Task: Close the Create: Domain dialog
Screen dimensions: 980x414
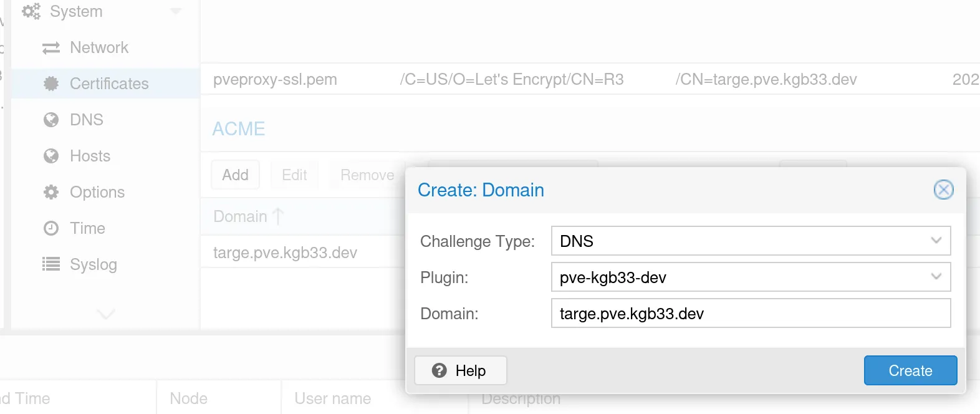Action: click(x=944, y=190)
